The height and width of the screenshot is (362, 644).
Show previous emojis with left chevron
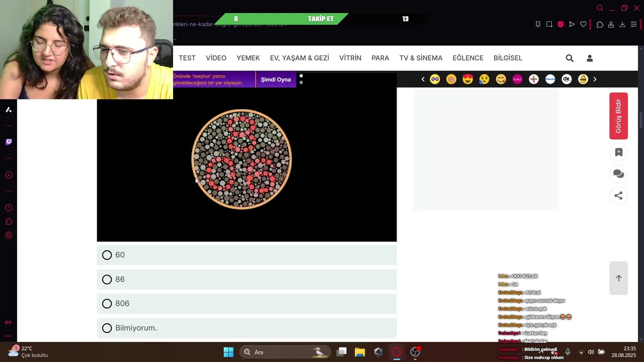tap(423, 79)
